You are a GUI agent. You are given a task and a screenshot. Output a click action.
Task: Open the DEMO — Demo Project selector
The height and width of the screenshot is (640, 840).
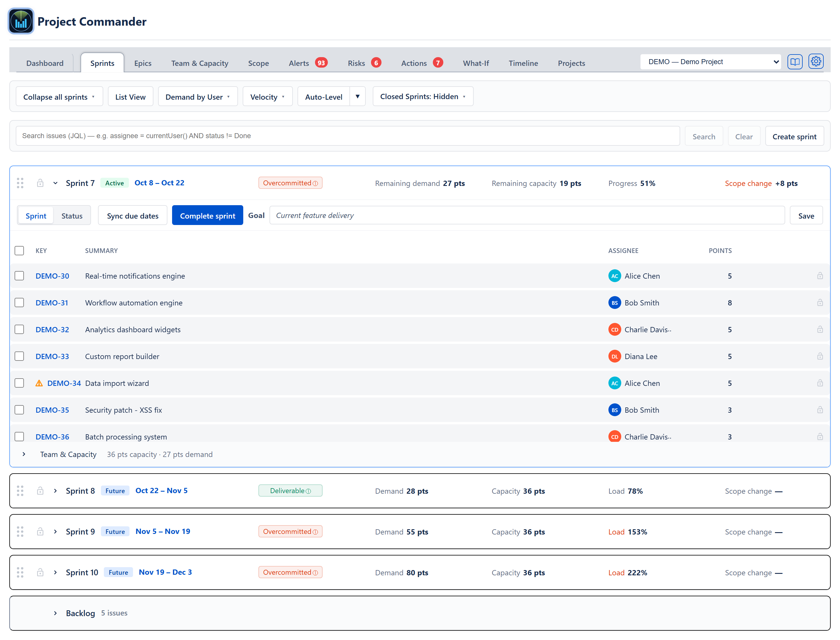pyautogui.click(x=710, y=62)
